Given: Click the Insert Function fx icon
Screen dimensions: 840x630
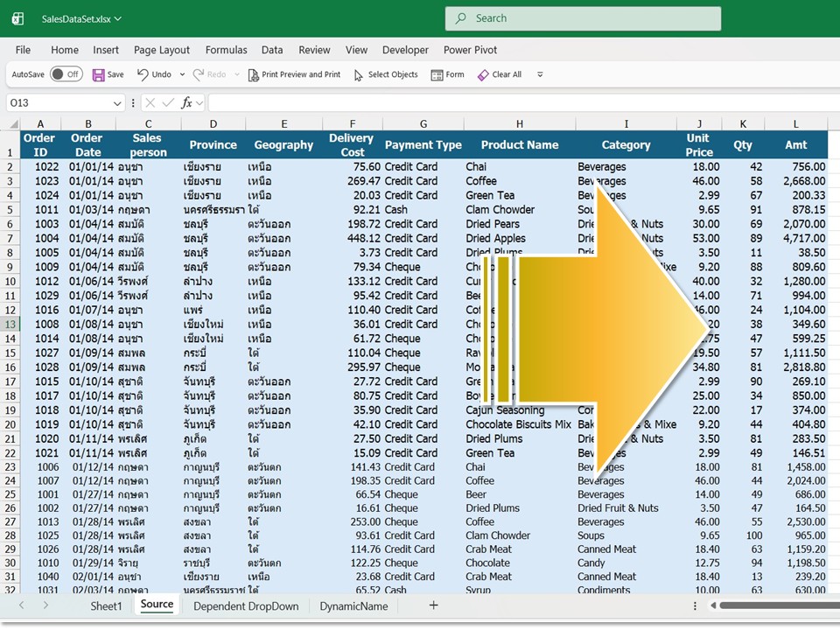Looking at the screenshot, I should (x=185, y=103).
